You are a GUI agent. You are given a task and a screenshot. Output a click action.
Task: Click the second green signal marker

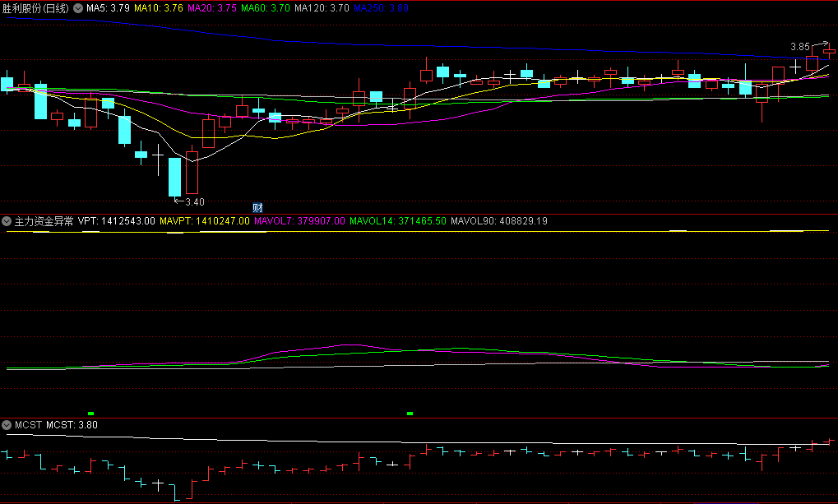(x=410, y=414)
